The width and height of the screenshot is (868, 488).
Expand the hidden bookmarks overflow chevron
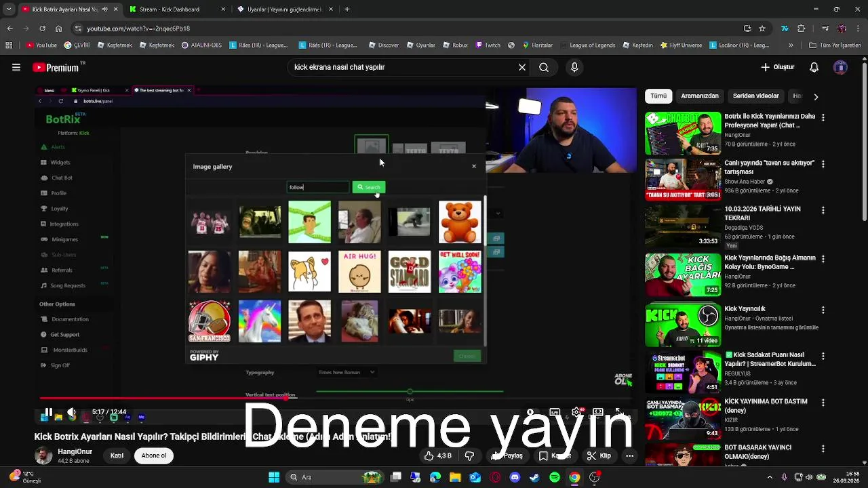pos(791,45)
